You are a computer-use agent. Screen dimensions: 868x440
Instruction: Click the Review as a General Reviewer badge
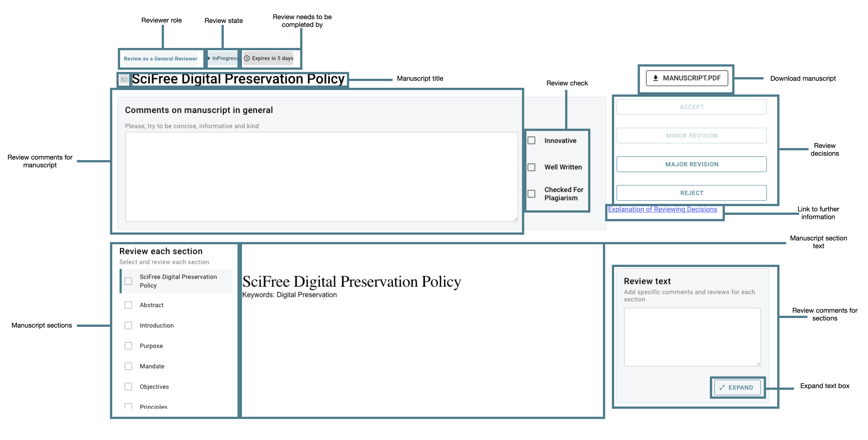(160, 59)
